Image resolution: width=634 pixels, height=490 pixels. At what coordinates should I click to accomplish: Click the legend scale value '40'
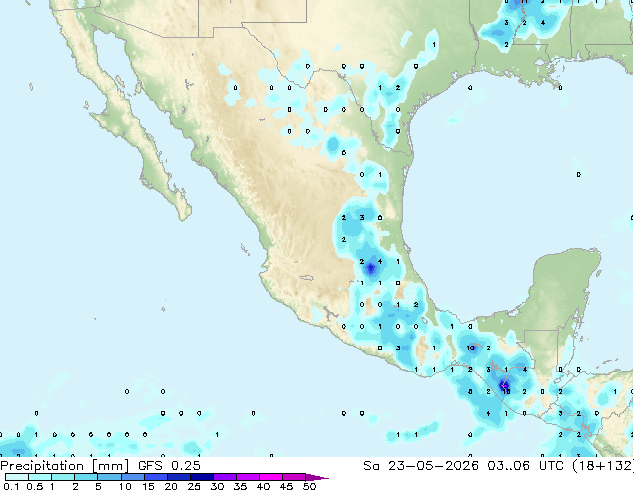click(x=263, y=486)
